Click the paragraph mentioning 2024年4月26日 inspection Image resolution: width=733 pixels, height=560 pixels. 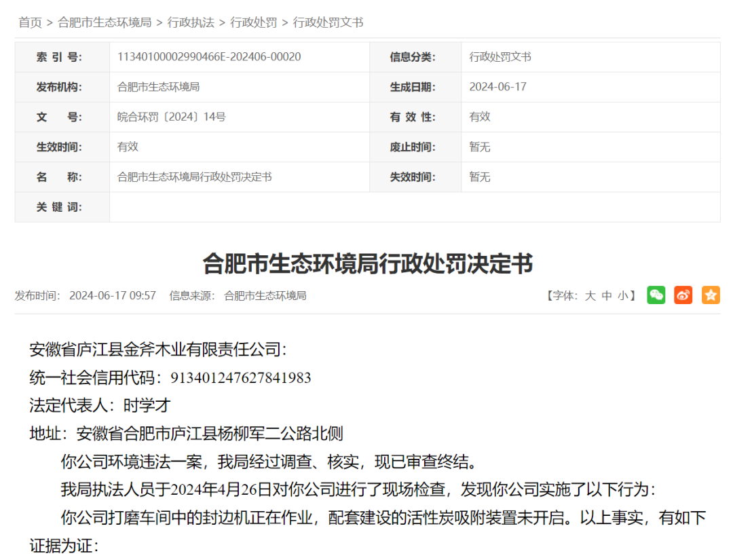[358, 489]
